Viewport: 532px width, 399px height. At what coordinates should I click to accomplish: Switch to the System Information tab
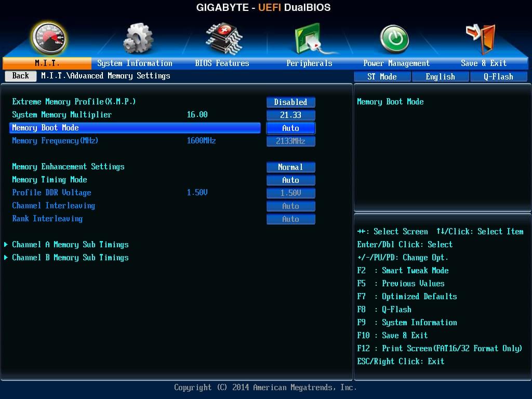[x=135, y=63]
